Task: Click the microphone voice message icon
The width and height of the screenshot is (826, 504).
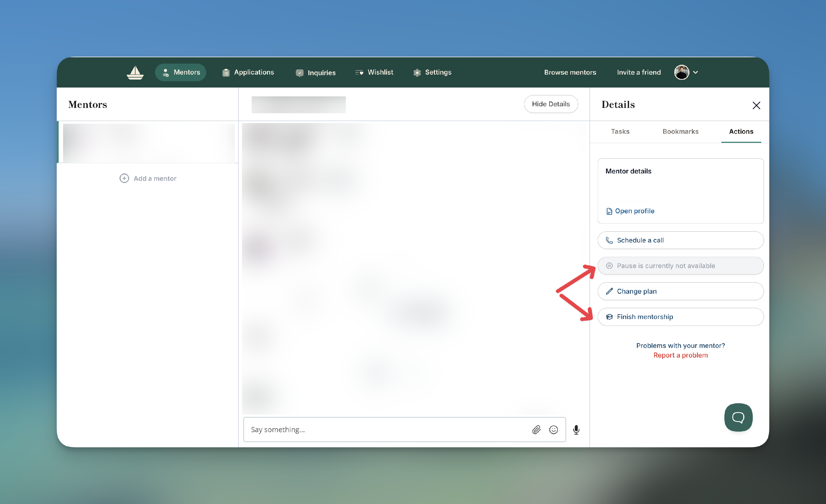Action: 576,430
